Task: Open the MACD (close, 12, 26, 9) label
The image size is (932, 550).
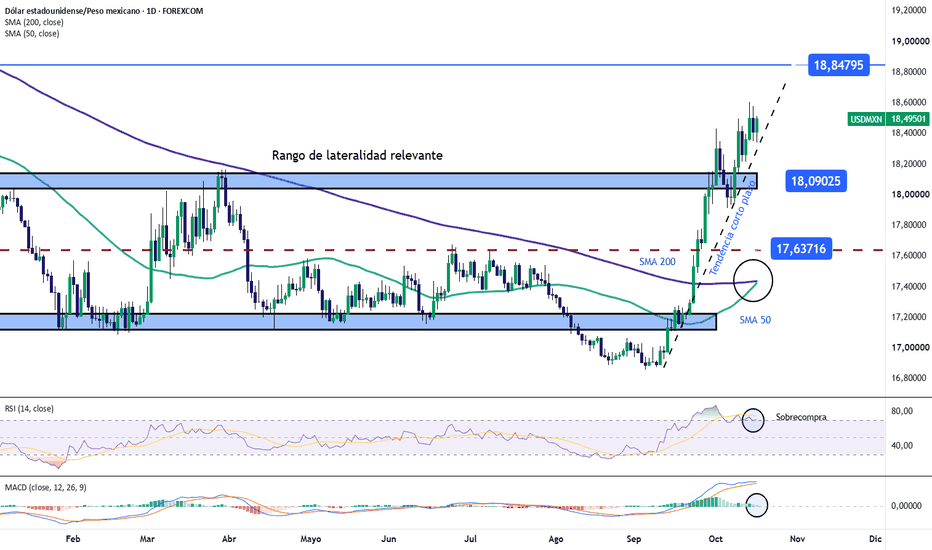Action: [45, 488]
